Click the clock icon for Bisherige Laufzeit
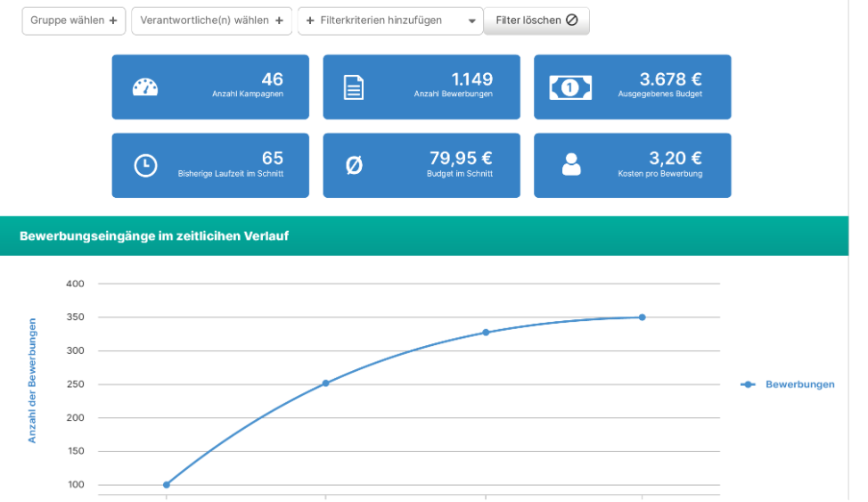This screenshot has width=868, height=502. [x=145, y=165]
